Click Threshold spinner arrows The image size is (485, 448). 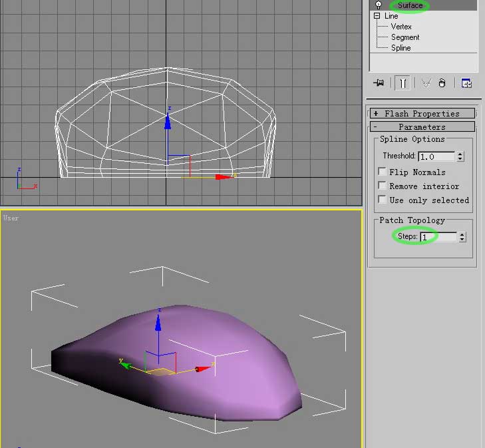(x=461, y=156)
